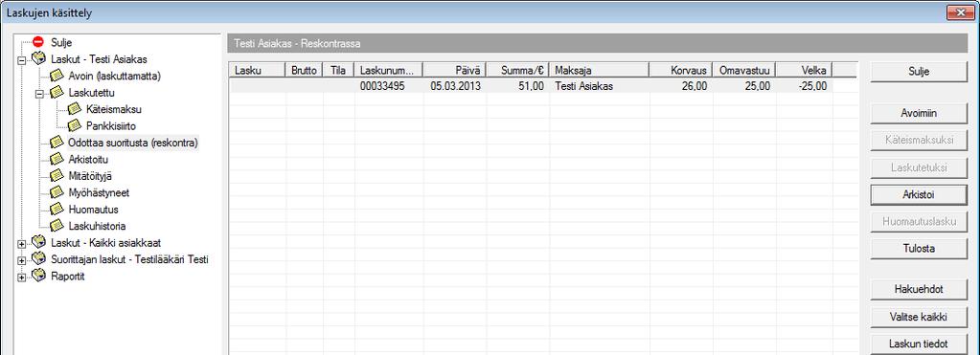The image size is (980, 355).
Task: Sort by Velka column header
Action: pos(805,71)
